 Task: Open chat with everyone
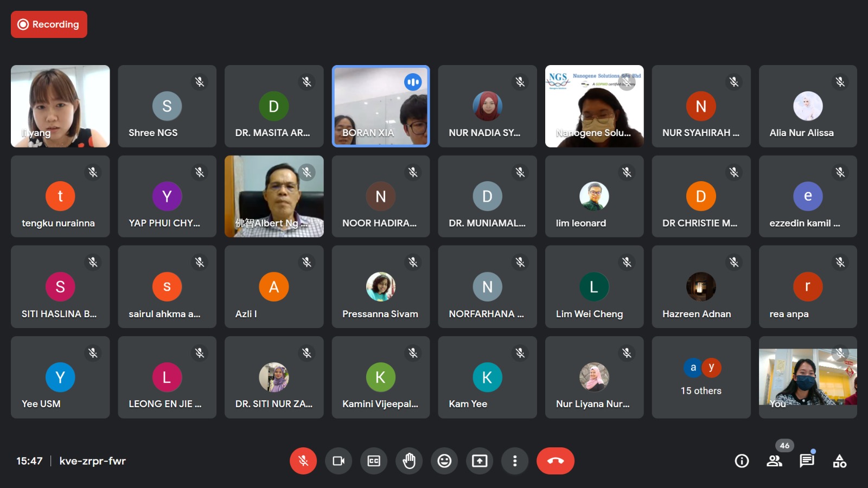tap(807, 461)
